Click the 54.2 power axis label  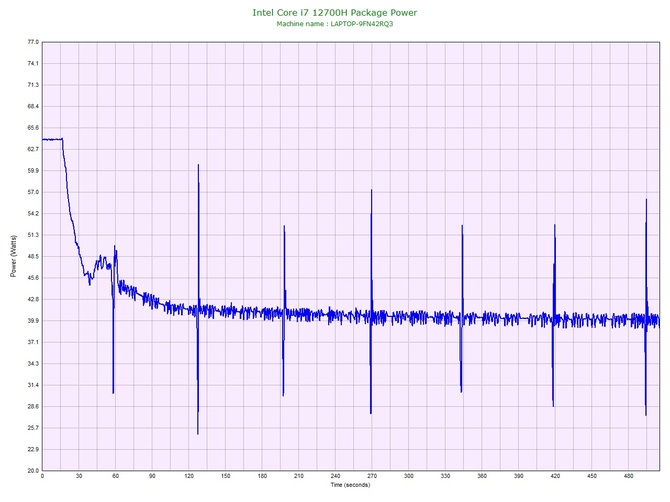[33, 214]
